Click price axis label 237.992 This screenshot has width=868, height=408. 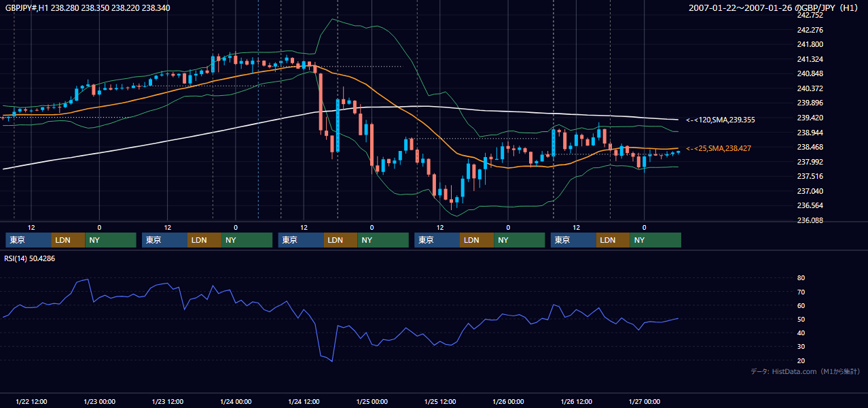(x=810, y=162)
